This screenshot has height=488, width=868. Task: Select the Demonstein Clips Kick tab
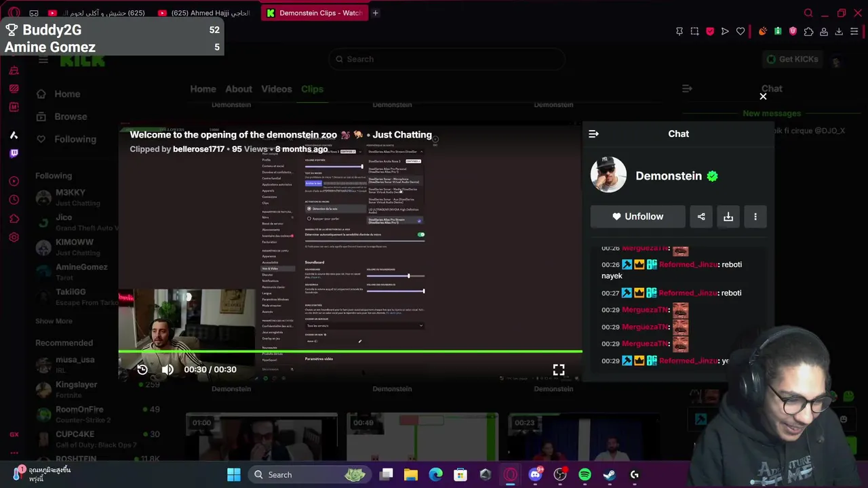click(x=315, y=13)
